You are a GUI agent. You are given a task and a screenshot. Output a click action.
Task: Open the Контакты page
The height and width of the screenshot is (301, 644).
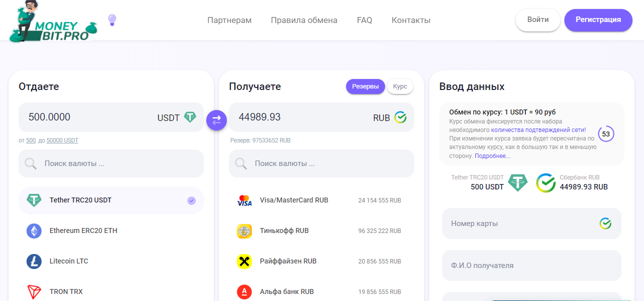tap(411, 20)
